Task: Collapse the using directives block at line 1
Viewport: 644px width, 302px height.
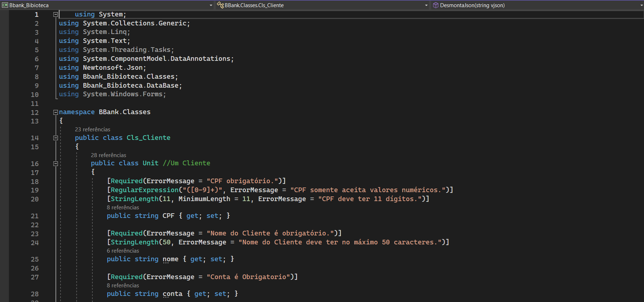Action: click(x=55, y=15)
